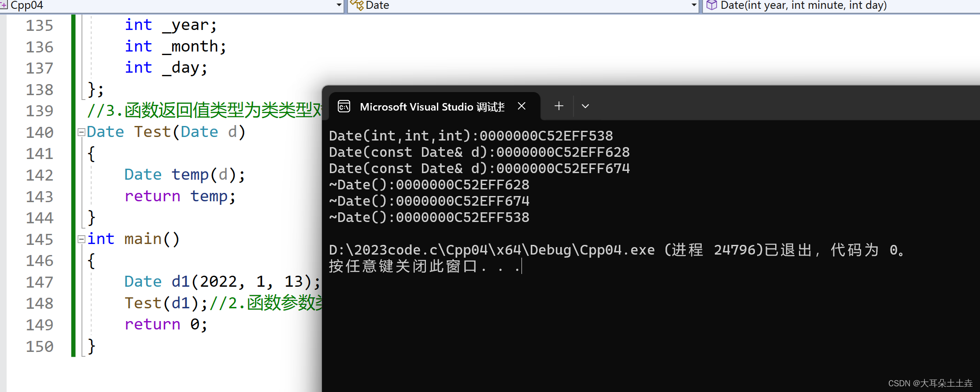Click the '按任意键关闭此窗口' prompt in console

click(425, 266)
